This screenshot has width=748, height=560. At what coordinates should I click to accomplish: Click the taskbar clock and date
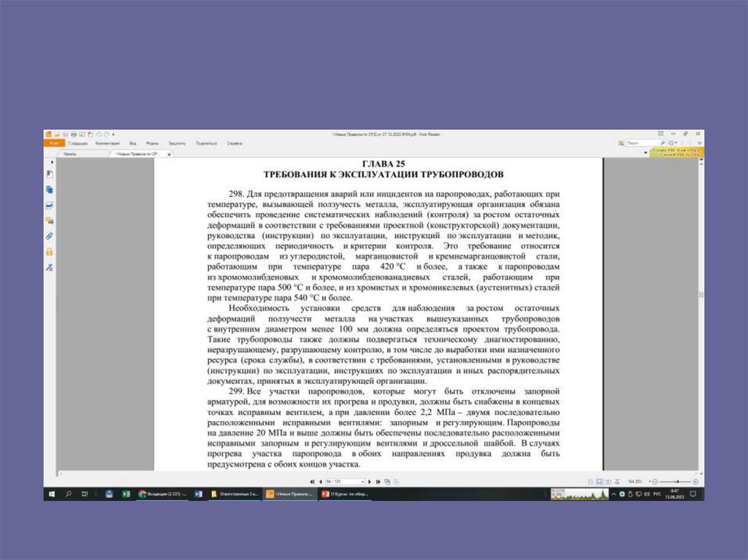pos(674,494)
